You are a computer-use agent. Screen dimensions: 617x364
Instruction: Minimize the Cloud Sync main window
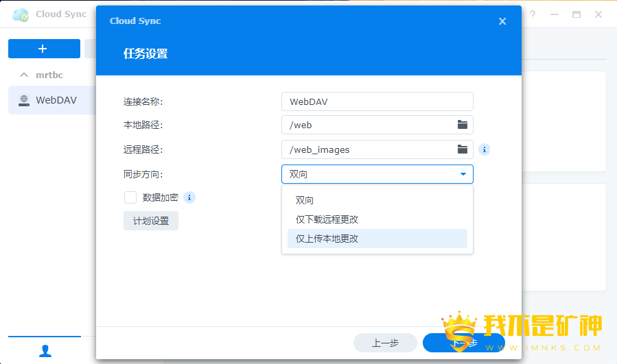click(x=555, y=14)
